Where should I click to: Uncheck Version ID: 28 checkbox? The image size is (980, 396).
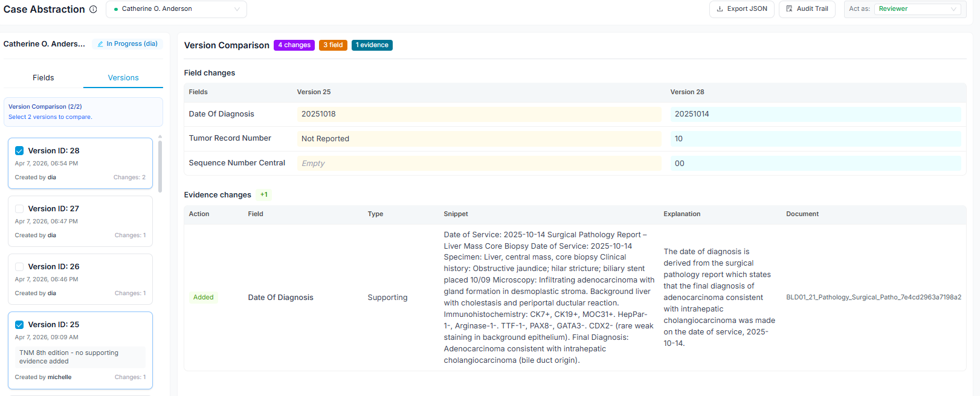pyautogui.click(x=19, y=151)
